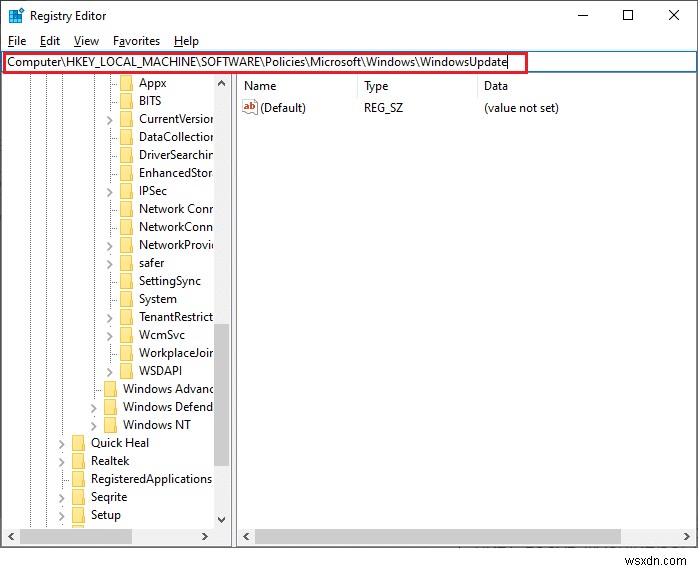Select the RegisteredApplications folder icon
698x571 pixels.
78,479
